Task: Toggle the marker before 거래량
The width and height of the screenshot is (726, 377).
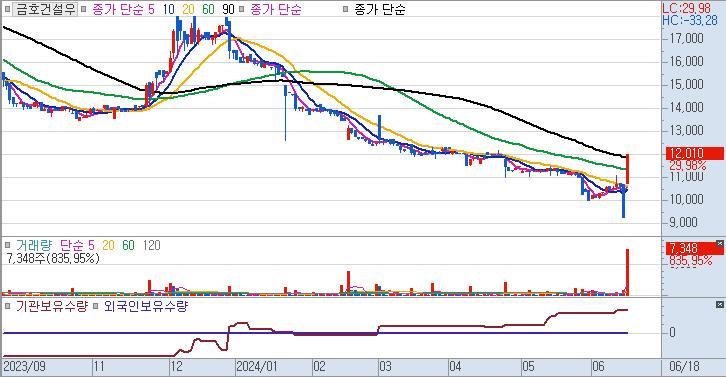Action: pyautogui.click(x=7, y=245)
